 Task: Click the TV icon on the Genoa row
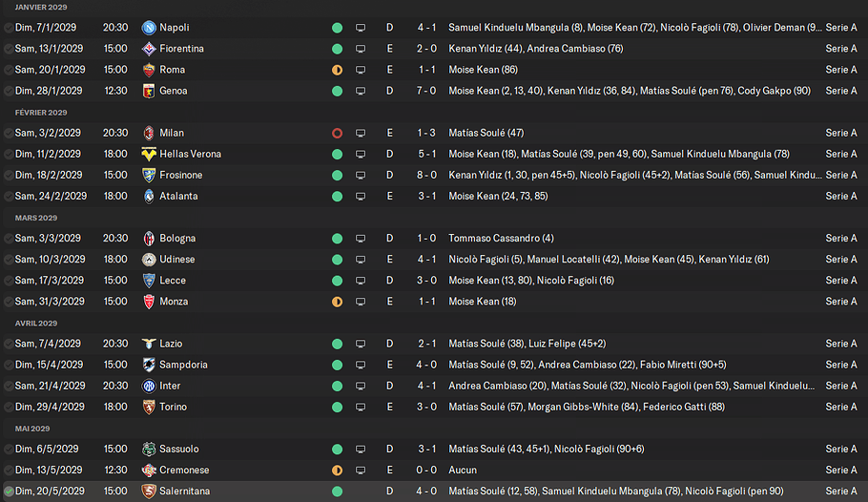361,91
